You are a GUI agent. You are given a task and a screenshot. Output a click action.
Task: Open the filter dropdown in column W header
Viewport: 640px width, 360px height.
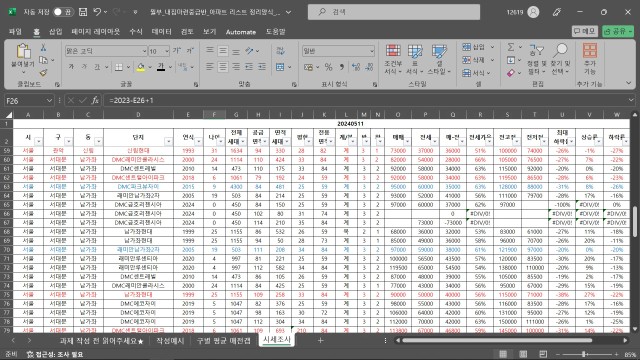pos(626,142)
